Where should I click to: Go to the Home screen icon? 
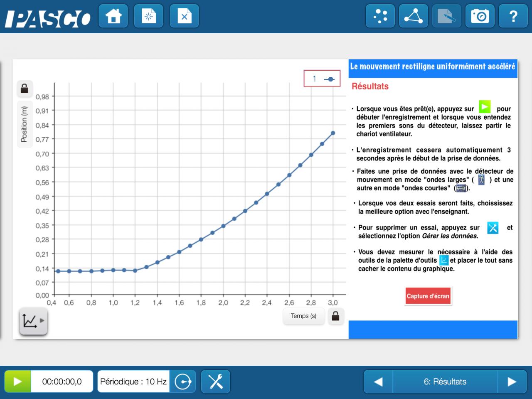click(x=113, y=16)
